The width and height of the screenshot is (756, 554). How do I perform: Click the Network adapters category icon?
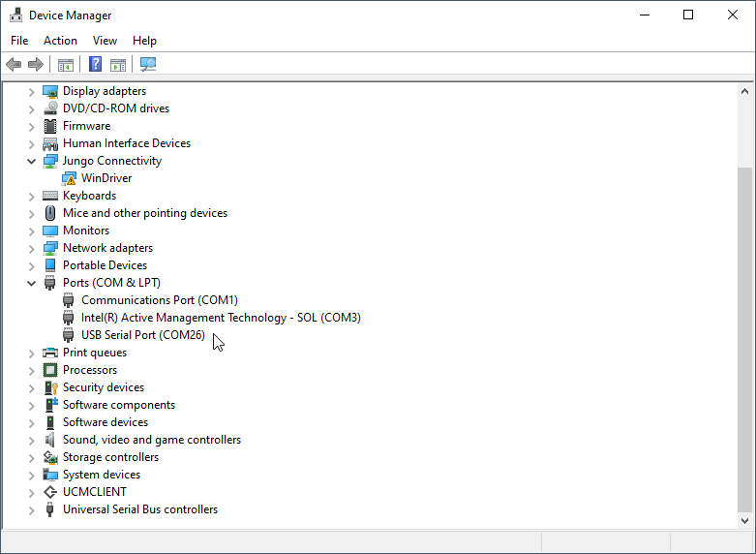[50, 248]
